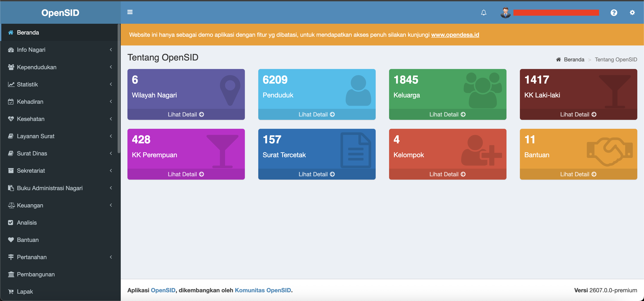Open Lihat Detail on Penduduk card
This screenshot has height=301, width=644.
tap(317, 114)
